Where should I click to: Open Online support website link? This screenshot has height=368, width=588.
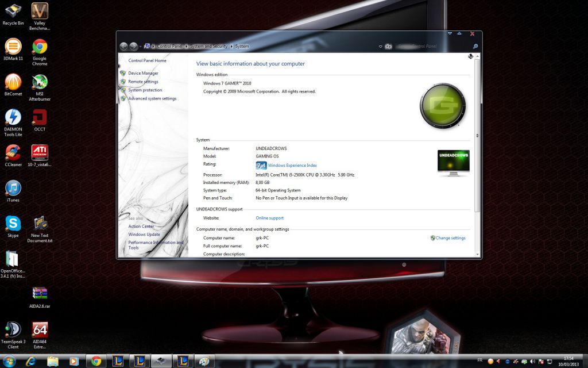[x=270, y=218]
